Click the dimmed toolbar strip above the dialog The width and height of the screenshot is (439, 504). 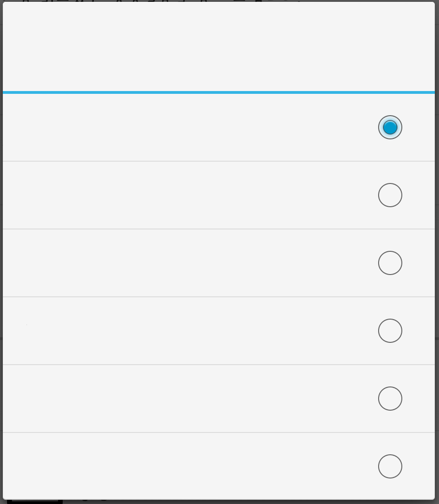(218, 0)
